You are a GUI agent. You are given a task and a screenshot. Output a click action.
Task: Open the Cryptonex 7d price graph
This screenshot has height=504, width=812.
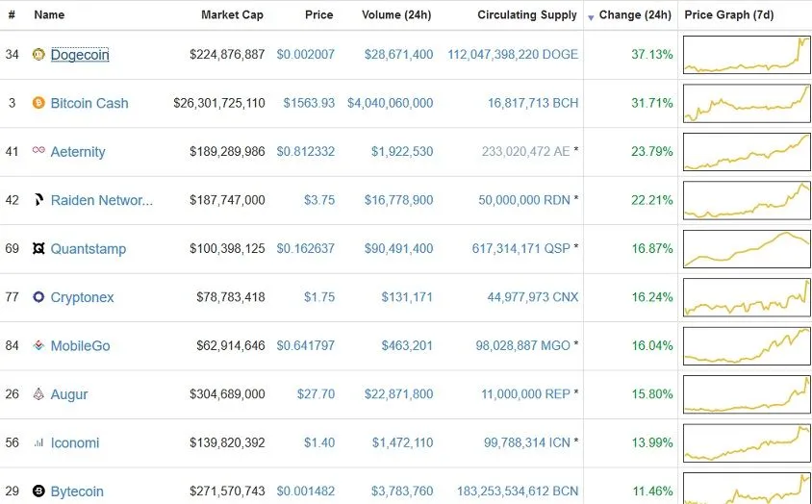(747, 297)
